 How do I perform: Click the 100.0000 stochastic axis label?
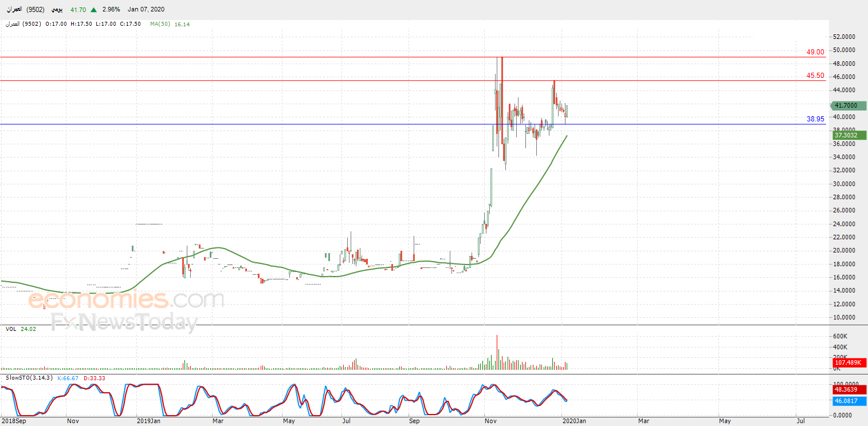click(x=846, y=384)
